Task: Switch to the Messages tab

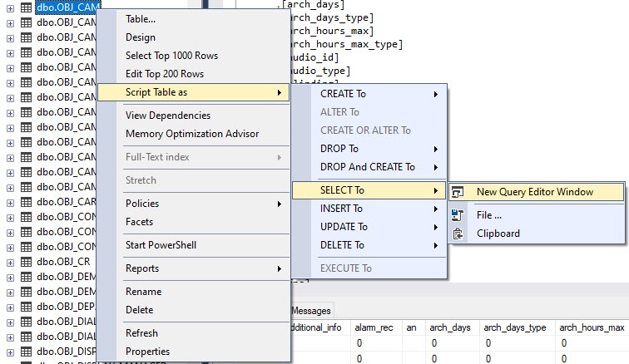Action: 310,310
